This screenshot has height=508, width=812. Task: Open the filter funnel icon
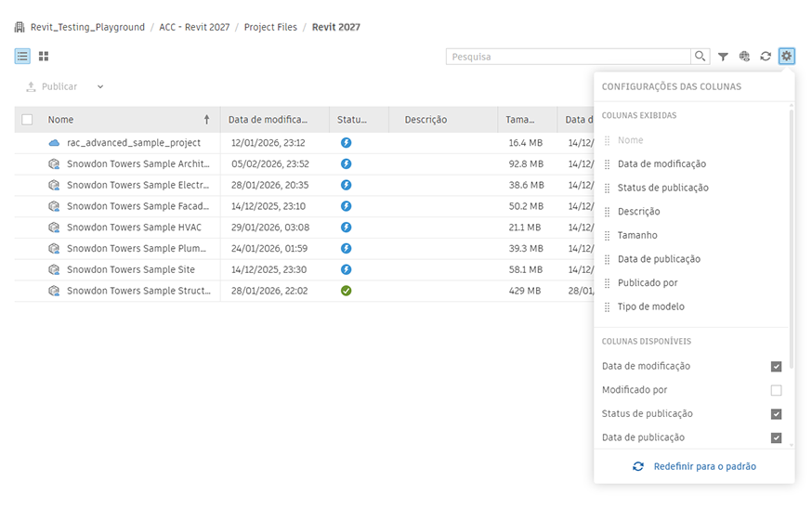coord(723,57)
